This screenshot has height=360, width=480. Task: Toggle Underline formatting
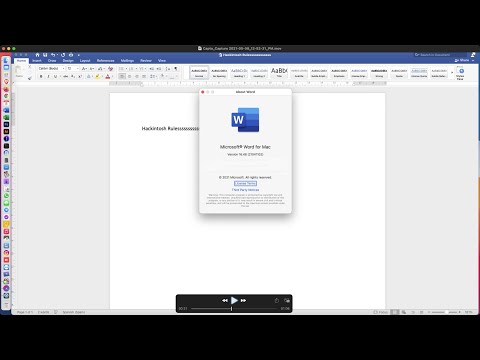click(x=56, y=77)
